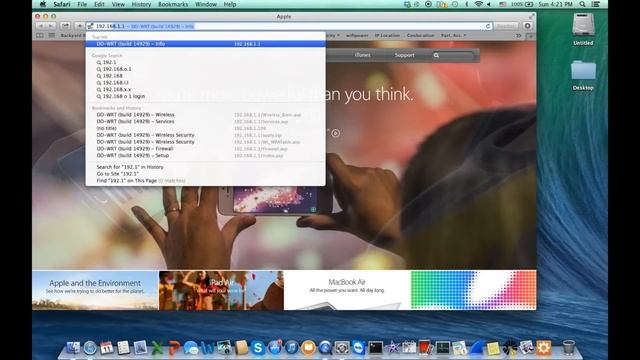Open the Edit menu
This screenshot has width=640, height=360.
(99, 4)
